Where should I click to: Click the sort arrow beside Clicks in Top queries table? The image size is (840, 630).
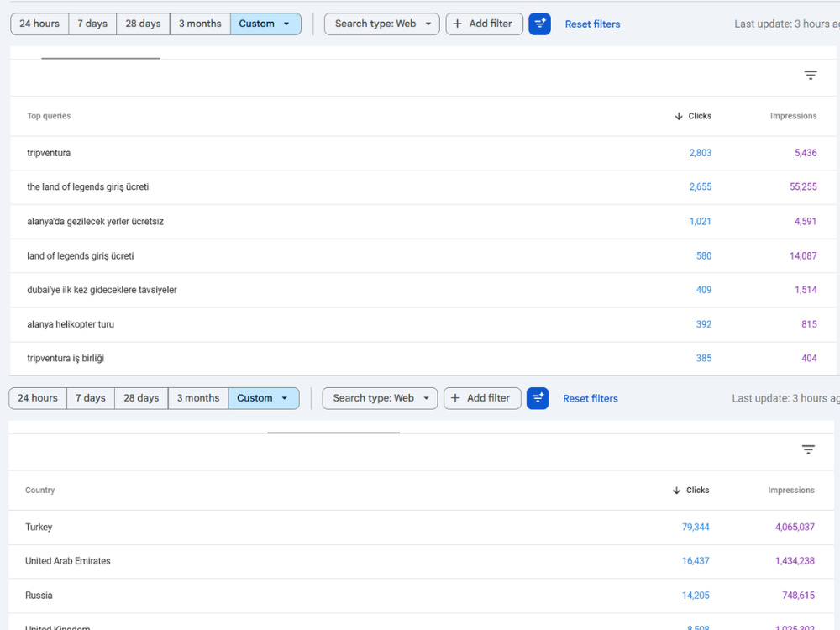coord(679,116)
